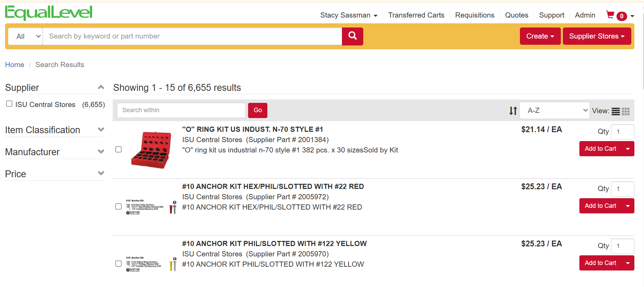Open #10 ANCHOR KIT HEX/PHIL/SLOTTED #22 RED title
Screen dimensions: 644x287
point(273,187)
